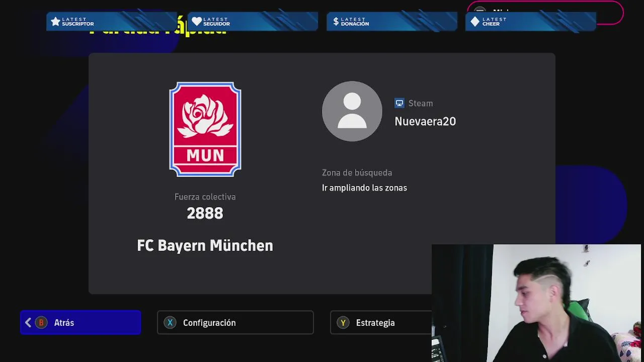
Task: Click the grey profile avatar
Action: tap(352, 111)
